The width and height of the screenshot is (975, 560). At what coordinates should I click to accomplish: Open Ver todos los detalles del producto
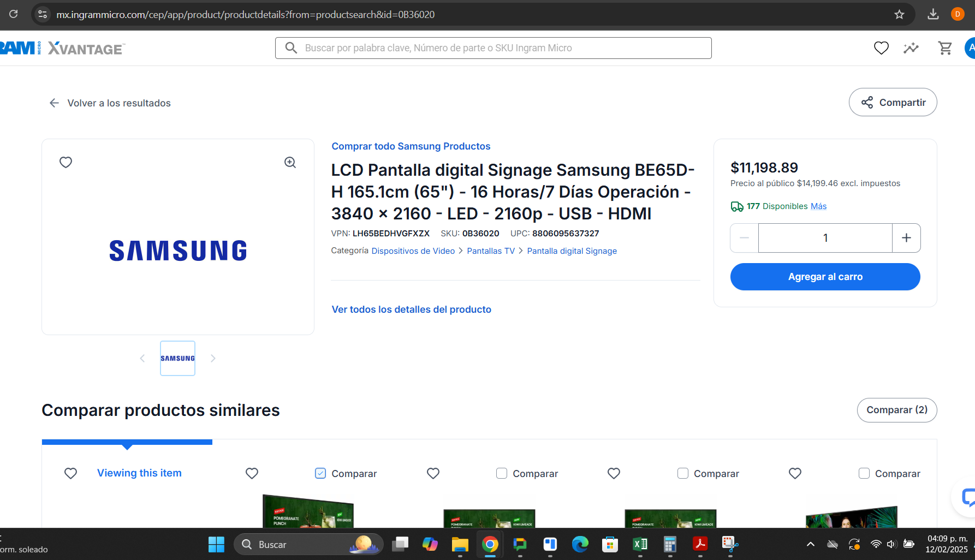coord(412,309)
